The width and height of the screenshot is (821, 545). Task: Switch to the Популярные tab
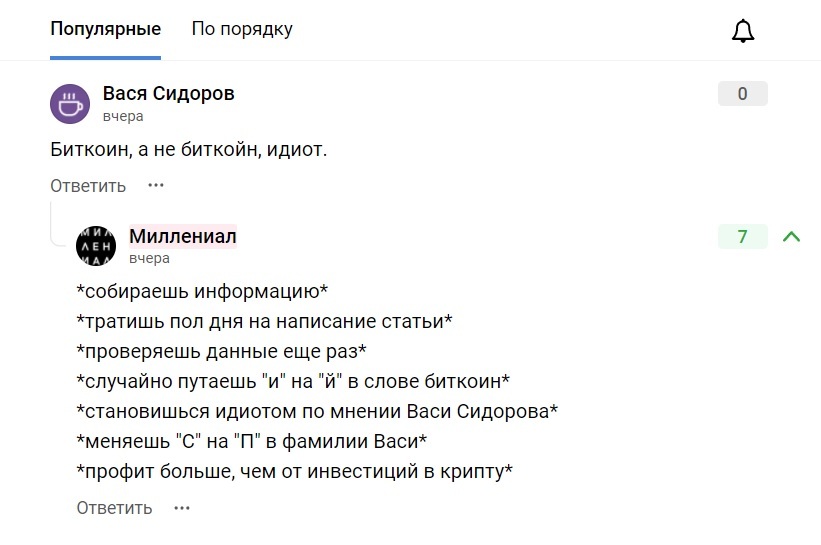(105, 29)
